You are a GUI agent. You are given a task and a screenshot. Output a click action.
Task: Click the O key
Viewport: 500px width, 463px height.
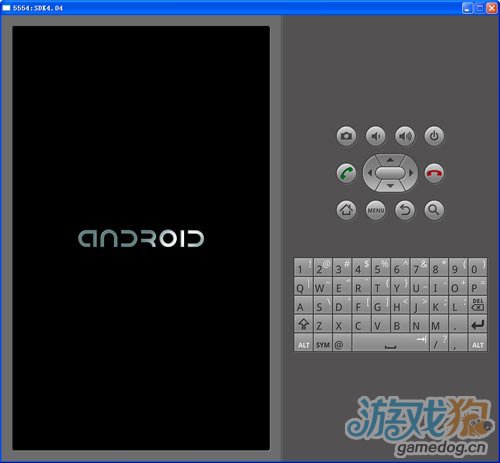click(458, 286)
